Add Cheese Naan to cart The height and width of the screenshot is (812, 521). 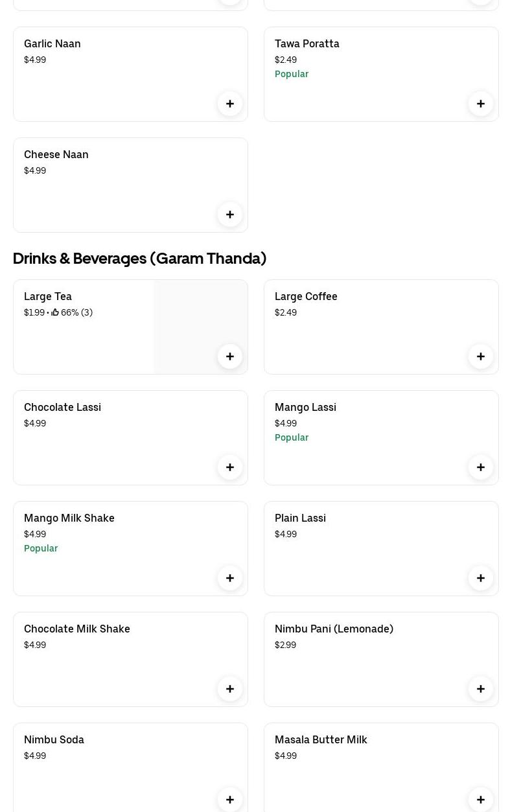230,215
